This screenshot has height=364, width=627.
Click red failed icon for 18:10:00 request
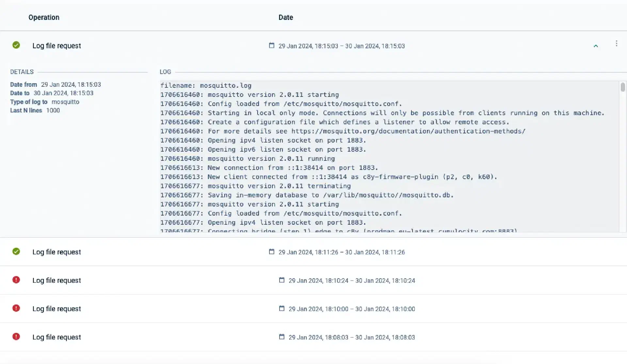[16, 308]
